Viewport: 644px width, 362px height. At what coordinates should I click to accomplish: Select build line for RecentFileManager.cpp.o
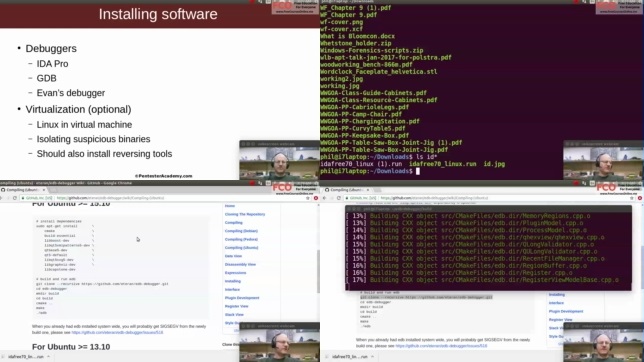tap(475, 258)
